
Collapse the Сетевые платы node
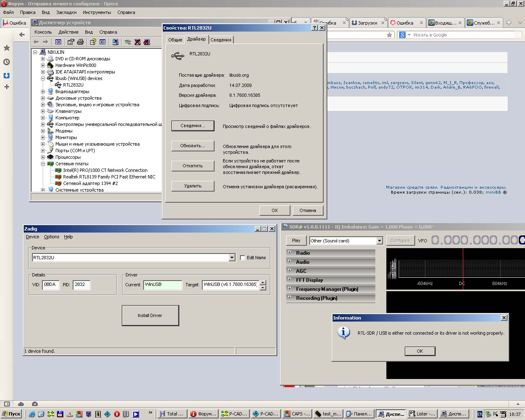43,164
